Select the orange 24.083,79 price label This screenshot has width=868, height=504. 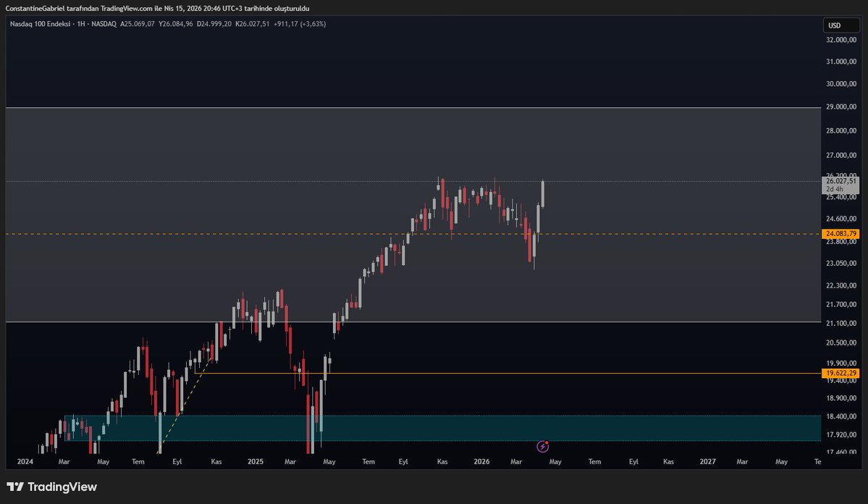(840, 234)
